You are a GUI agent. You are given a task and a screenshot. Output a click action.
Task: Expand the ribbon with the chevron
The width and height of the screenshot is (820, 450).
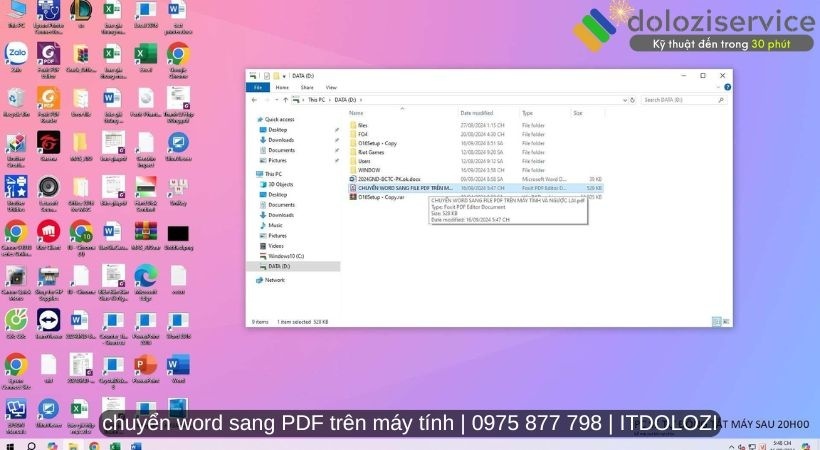pyautogui.click(x=720, y=87)
